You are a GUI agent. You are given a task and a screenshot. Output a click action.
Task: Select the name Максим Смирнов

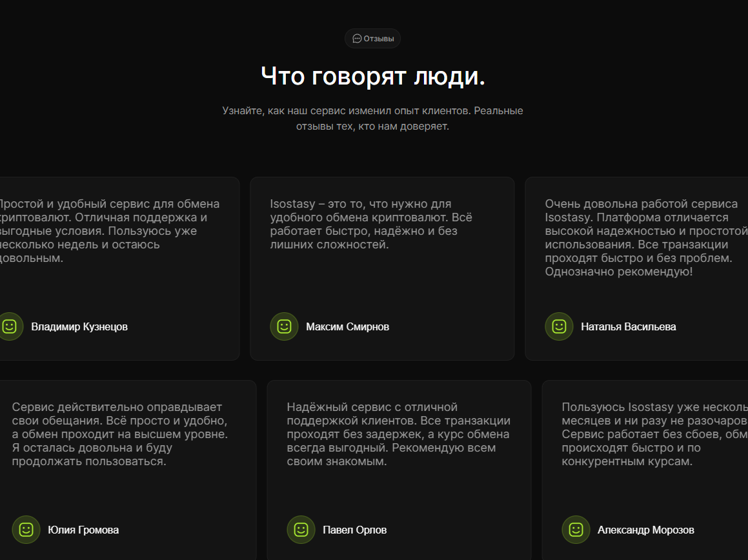tap(348, 326)
